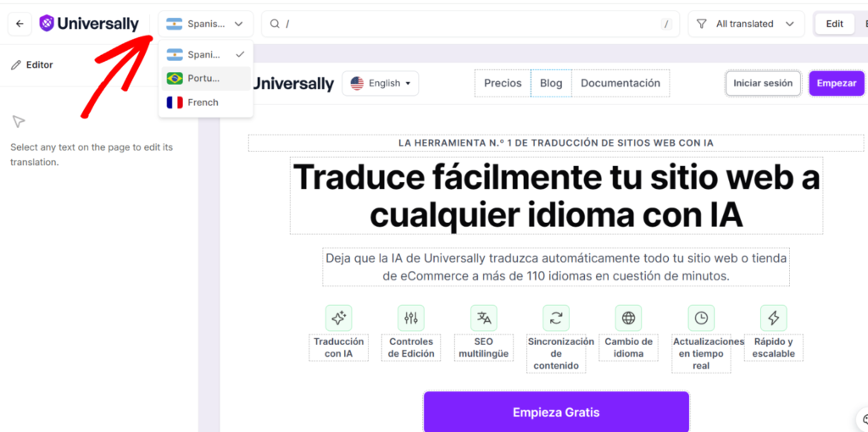Click the Controles de Edición sliders icon
Screen dimensions: 868x432
tap(411, 318)
